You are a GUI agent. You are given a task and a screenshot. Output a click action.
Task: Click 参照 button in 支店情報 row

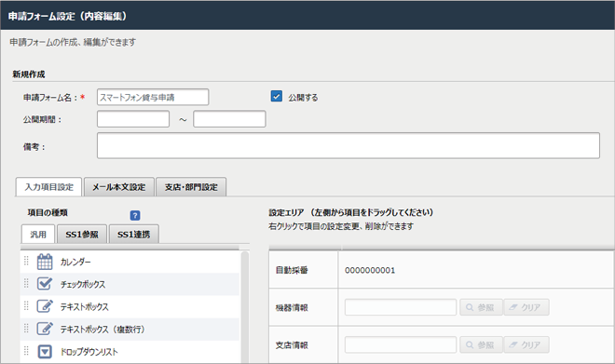pyautogui.click(x=481, y=344)
